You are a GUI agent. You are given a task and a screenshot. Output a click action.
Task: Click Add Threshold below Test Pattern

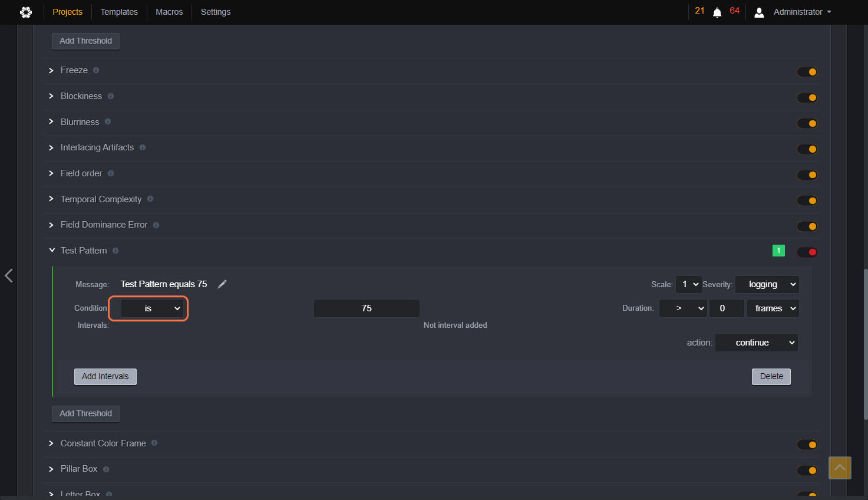pyautogui.click(x=85, y=413)
